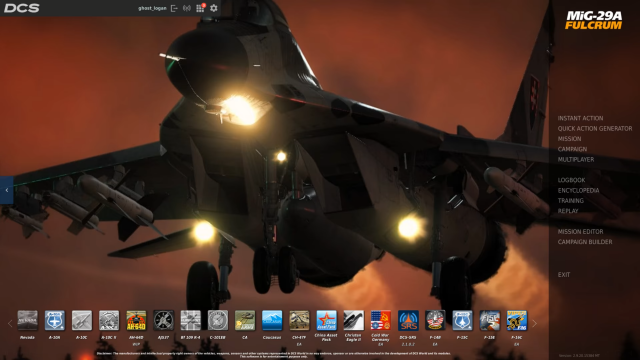Open Instant Action menu
The image size is (640, 360).
pos(580,118)
